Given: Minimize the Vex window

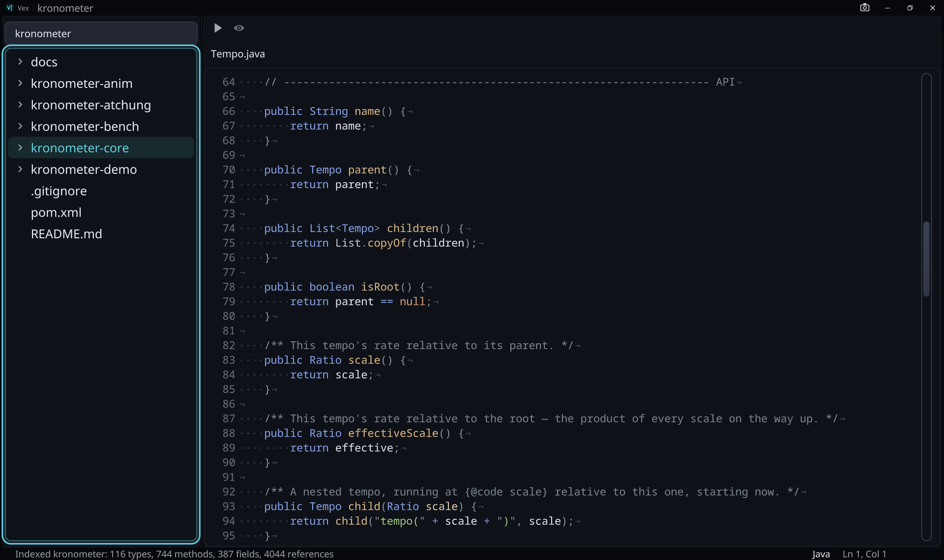Looking at the screenshot, I should 887,8.
